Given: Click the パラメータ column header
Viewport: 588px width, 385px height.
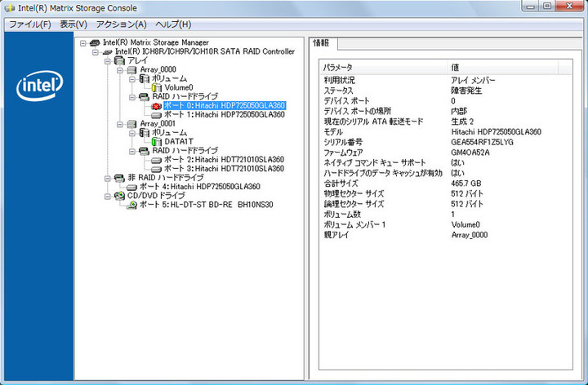Looking at the screenshot, I should (x=339, y=66).
